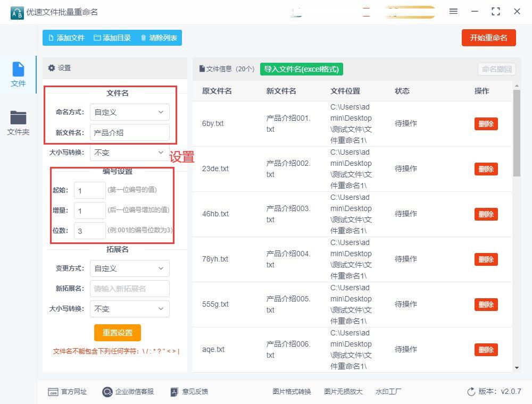
Task: Click the orange 重置设置 button
Action: click(x=118, y=333)
